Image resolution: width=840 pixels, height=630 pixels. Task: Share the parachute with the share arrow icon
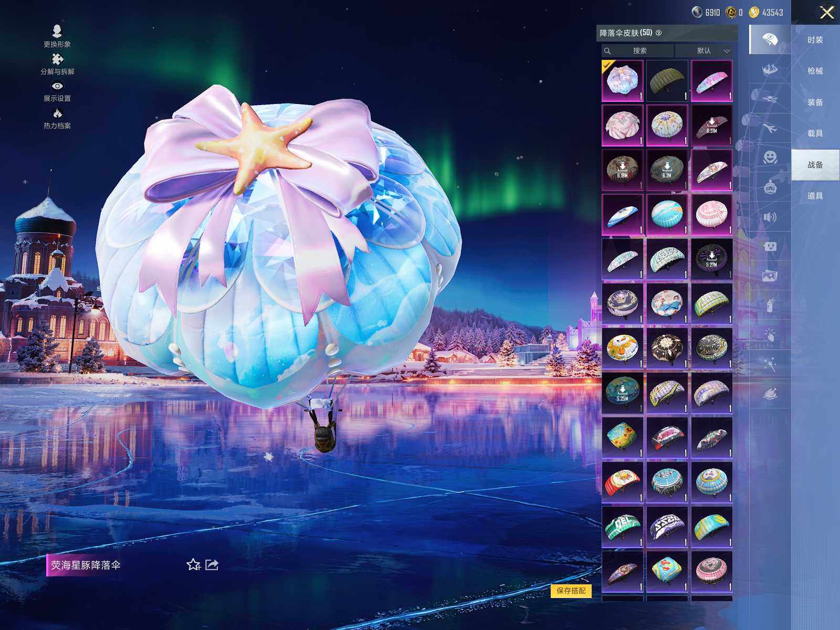coord(212,565)
